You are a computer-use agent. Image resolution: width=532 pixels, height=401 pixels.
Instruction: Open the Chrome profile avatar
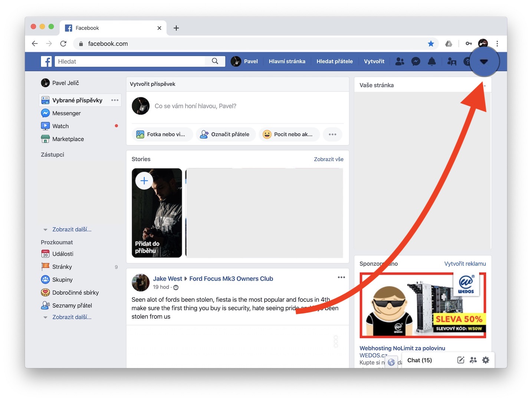tap(483, 44)
